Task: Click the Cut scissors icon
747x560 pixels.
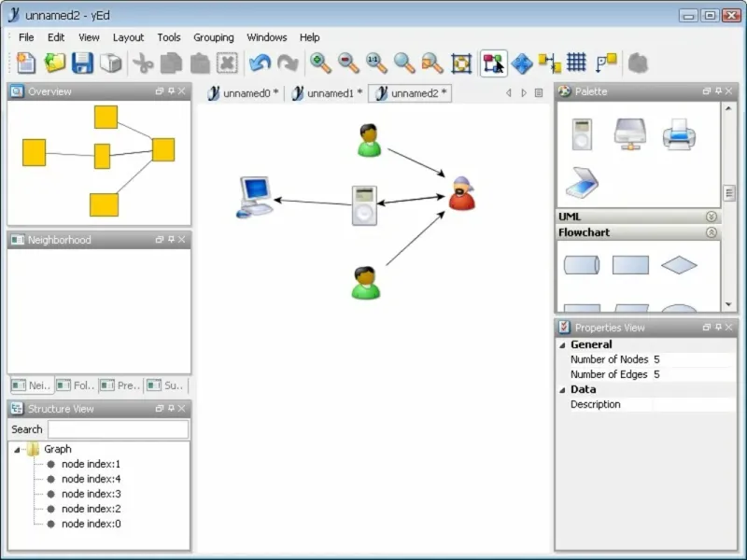Action: pyautogui.click(x=143, y=63)
